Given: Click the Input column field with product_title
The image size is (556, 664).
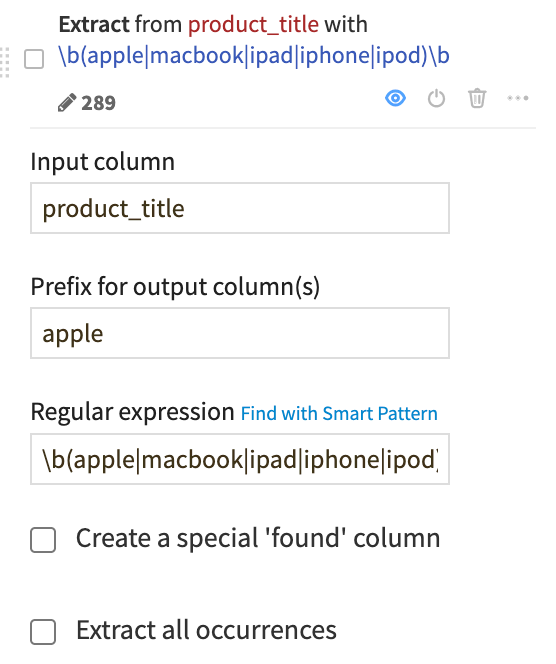Looking at the screenshot, I should (240, 208).
